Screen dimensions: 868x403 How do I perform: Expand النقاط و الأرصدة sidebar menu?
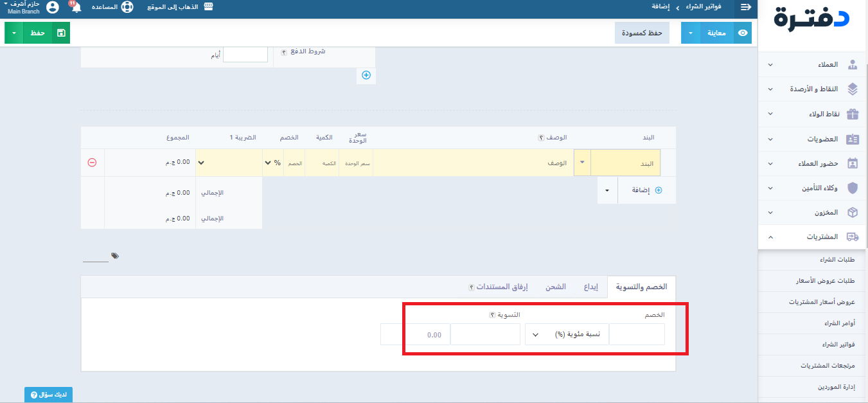tap(771, 89)
